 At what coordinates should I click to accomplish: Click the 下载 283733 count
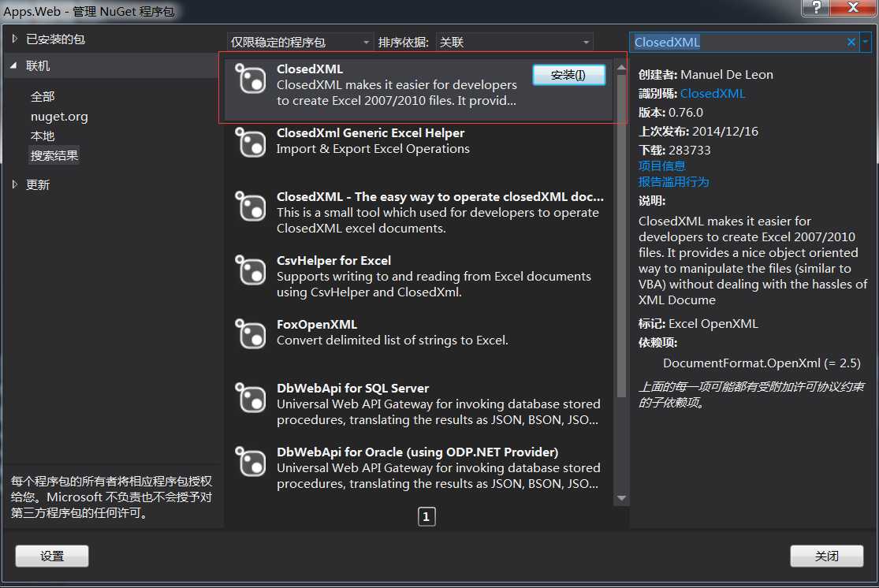tap(690, 151)
